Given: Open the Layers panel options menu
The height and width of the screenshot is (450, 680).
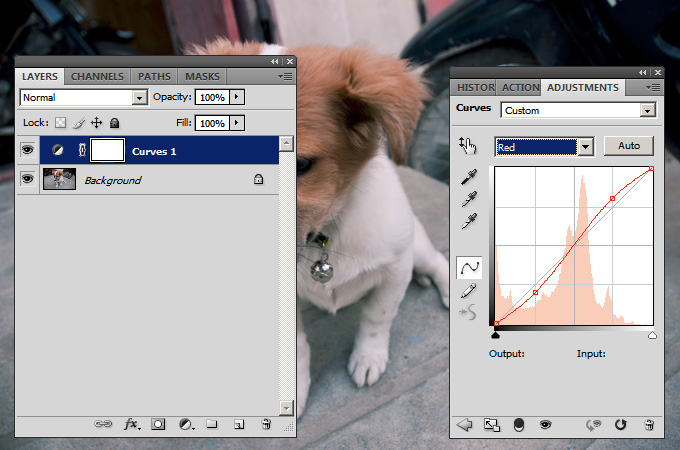Looking at the screenshot, I should [285, 77].
